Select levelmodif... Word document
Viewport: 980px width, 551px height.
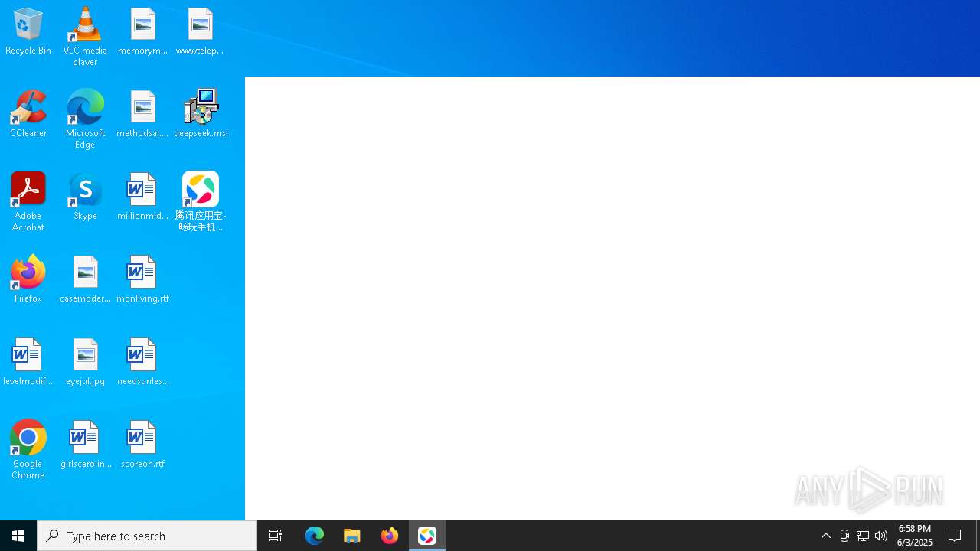click(28, 362)
